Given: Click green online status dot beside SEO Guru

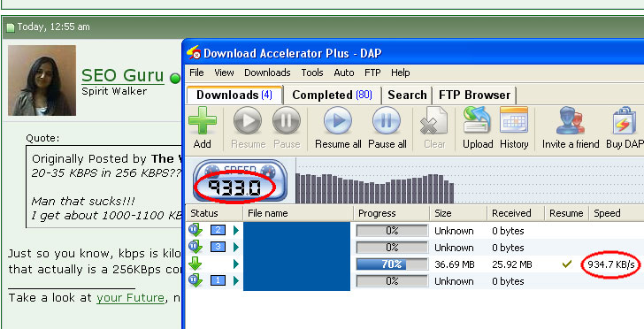Looking at the screenshot, I should (x=175, y=79).
